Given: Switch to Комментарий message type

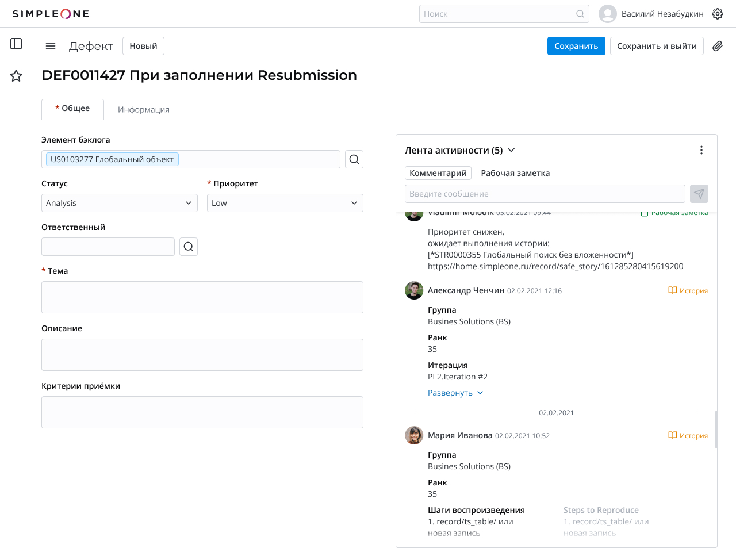Looking at the screenshot, I should pos(438,173).
